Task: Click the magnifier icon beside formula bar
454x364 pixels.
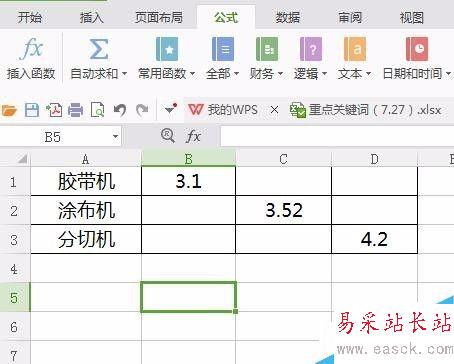Action: coord(168,136)
